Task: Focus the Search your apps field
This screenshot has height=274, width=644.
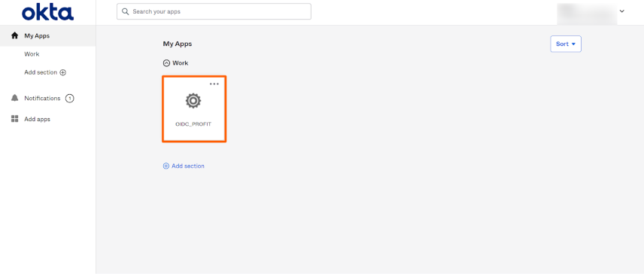Action: (214, 11)
